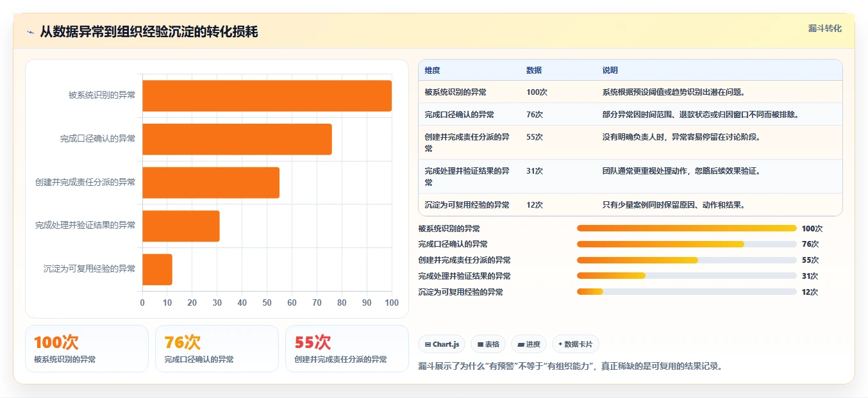Click table cell 创建并完成责任分派的异常
Viewport: 868px width, 398px height.
[467, 143]
